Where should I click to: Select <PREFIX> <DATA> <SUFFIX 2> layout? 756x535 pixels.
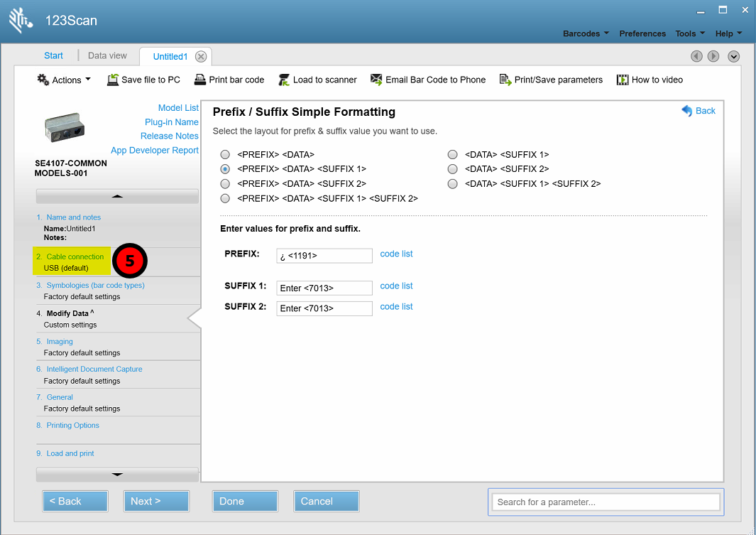tap(225, 184)
